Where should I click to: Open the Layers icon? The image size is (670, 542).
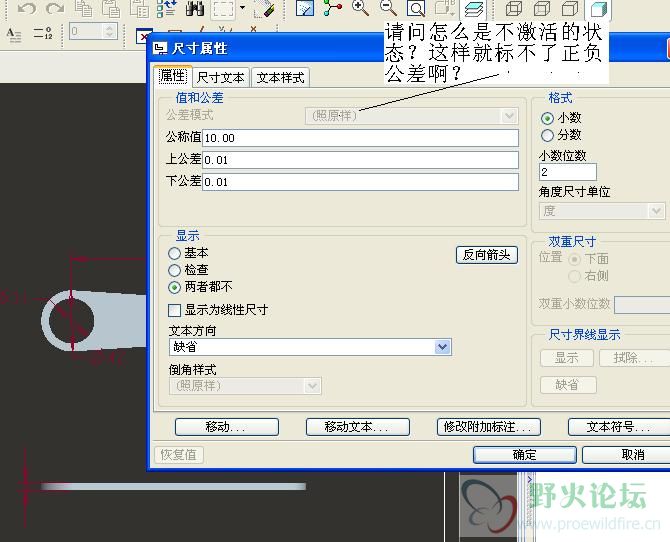(x=473, y=9)
